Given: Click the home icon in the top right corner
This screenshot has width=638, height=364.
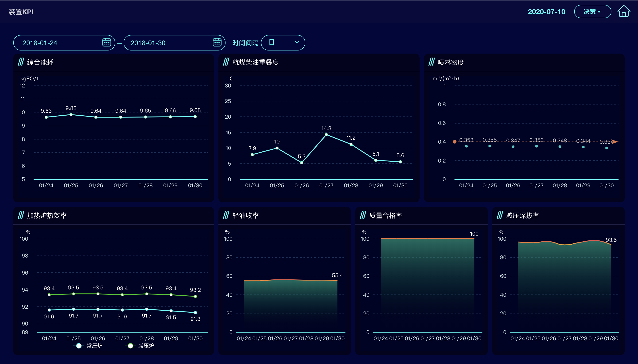Looking at the screenshot, I should pos(624,11).
